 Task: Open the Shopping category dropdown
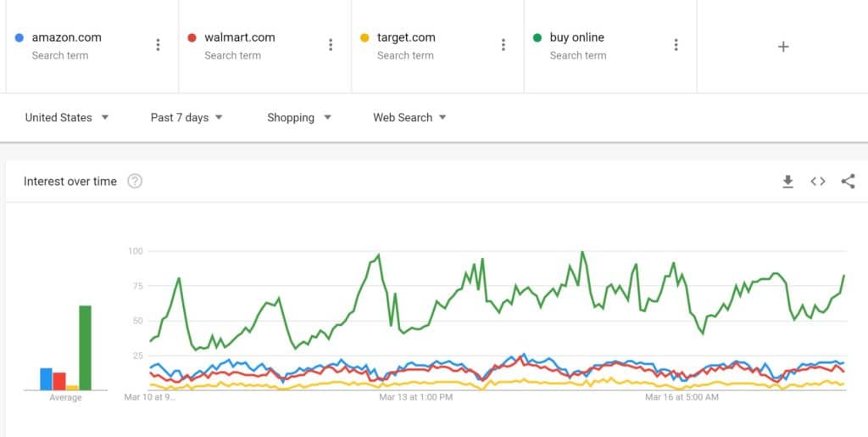point(298,118)
